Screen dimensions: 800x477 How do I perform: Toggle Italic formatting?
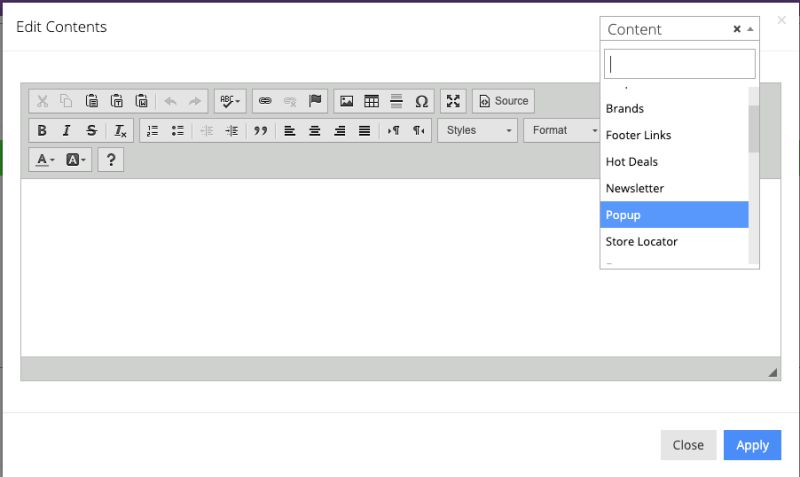(66, 131)
